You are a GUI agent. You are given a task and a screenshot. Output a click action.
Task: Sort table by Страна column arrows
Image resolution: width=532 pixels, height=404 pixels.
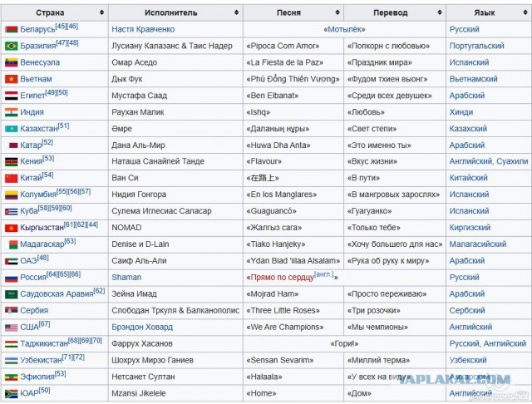click(101, 12)
